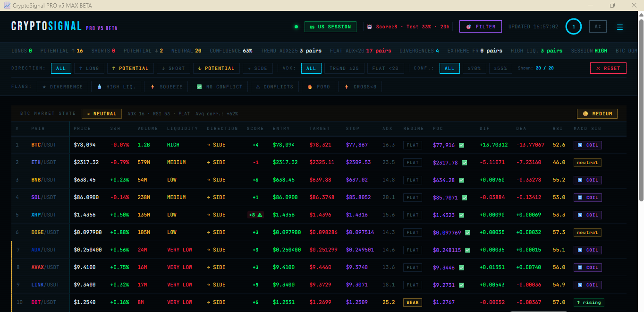The height and width of the screenshot is (312, 644).
Task: Sort table by Score column header
Action: 255,129
